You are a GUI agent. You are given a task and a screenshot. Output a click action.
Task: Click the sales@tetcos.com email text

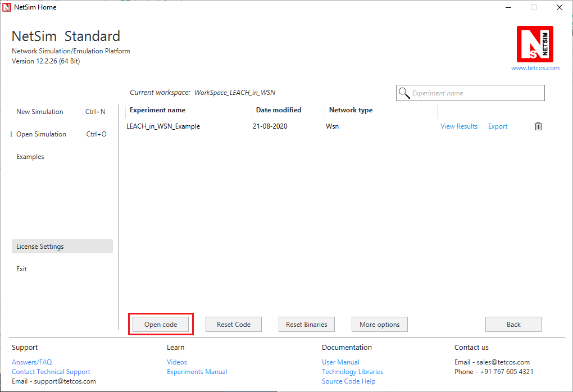coord(503,362)
